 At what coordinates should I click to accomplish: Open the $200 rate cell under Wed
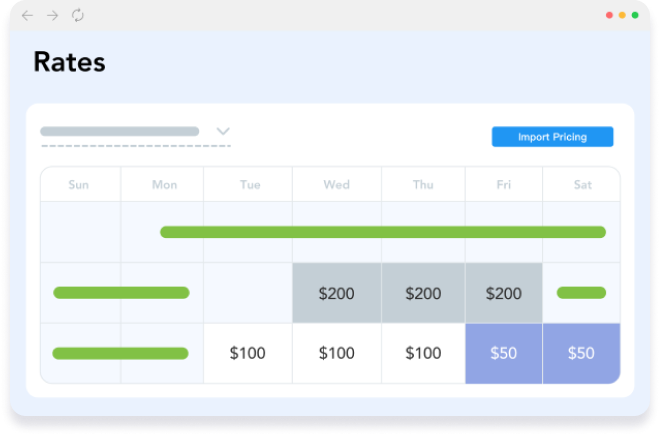click(x=336, y=294)
